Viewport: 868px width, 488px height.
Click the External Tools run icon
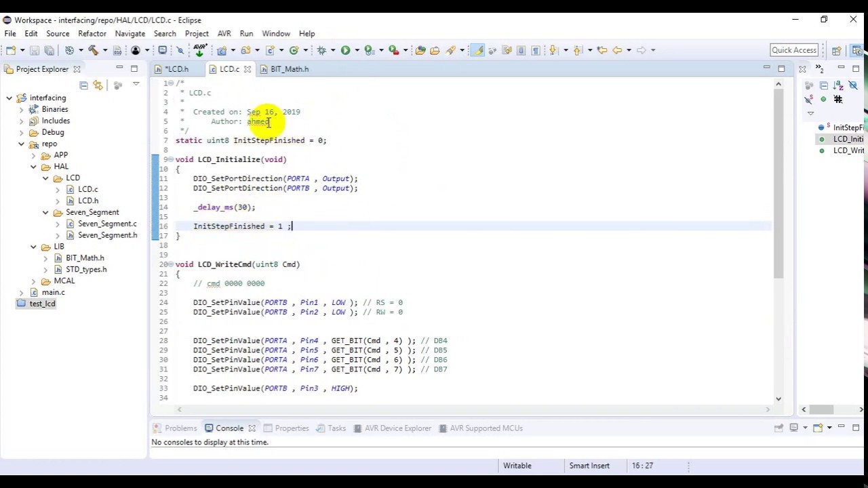(x=393, y=50)
